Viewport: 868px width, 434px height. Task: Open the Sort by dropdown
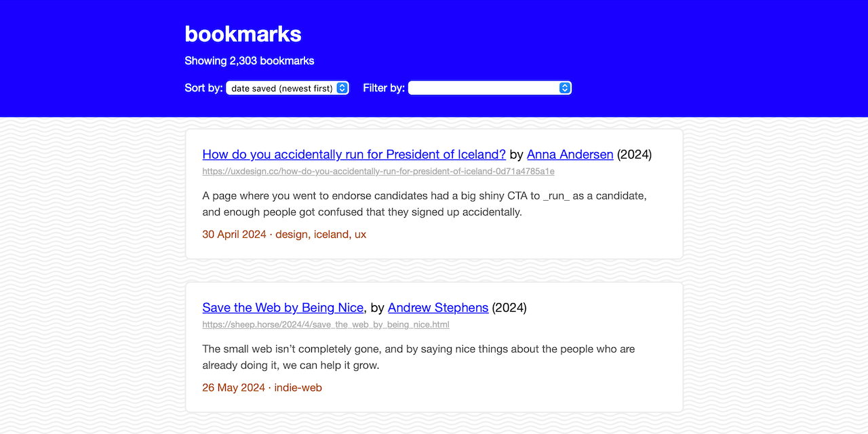tap(288, 88)
